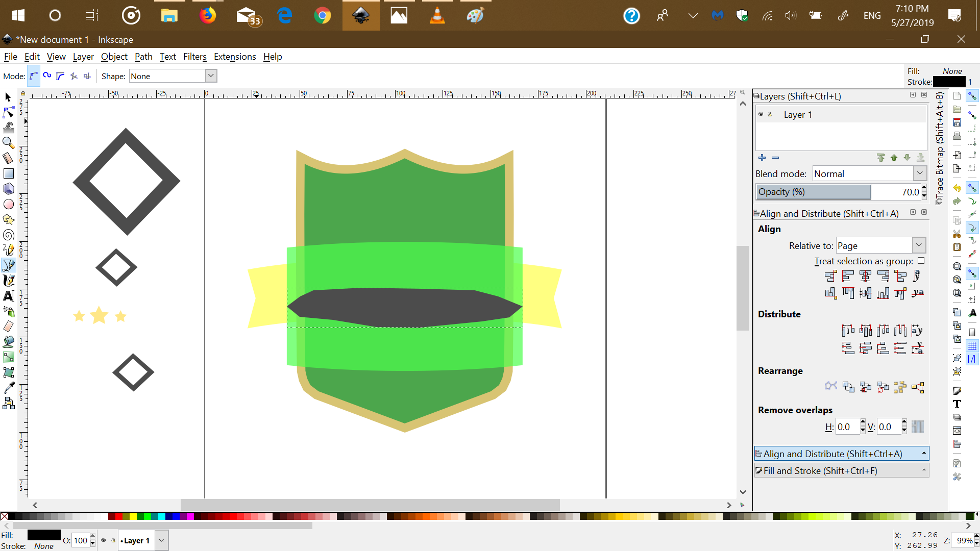980x551 pixels.
Task: Pick the Rectangle tool
Action: [x=8, y=173]
